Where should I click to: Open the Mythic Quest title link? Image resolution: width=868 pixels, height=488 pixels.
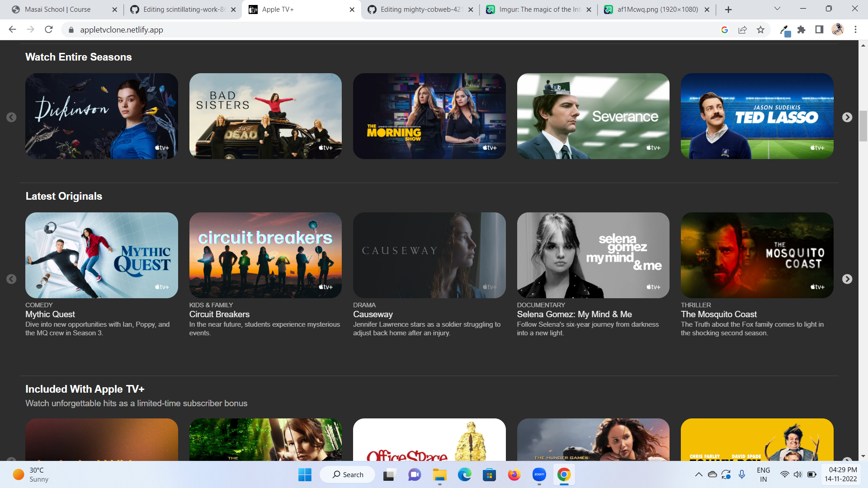50,314
